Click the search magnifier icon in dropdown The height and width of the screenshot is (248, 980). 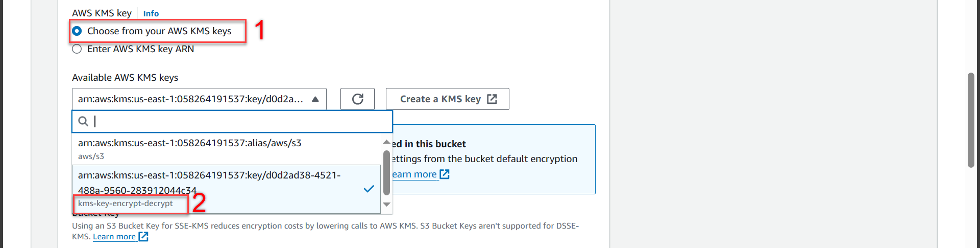pos(83,121)
